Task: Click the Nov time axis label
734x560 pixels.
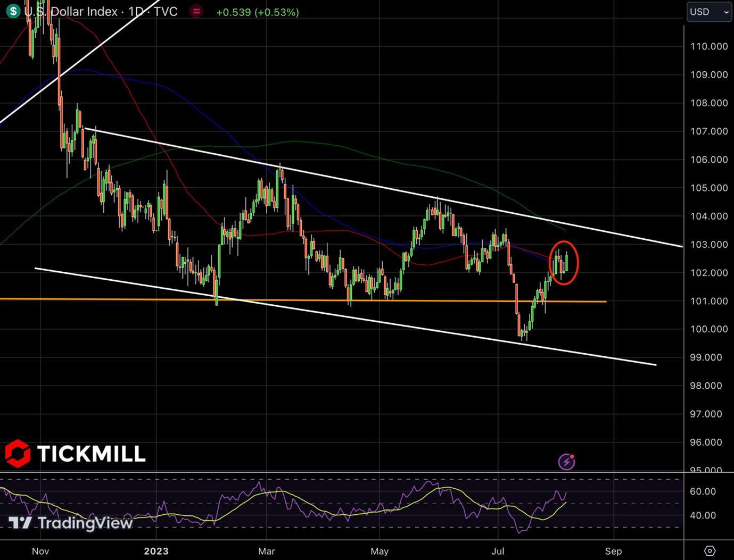Action: tap(40, 551)
